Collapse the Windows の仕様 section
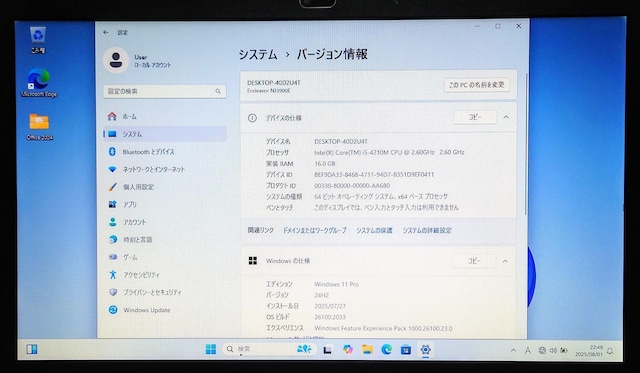 pyautogui.click(x=505, y=261)
